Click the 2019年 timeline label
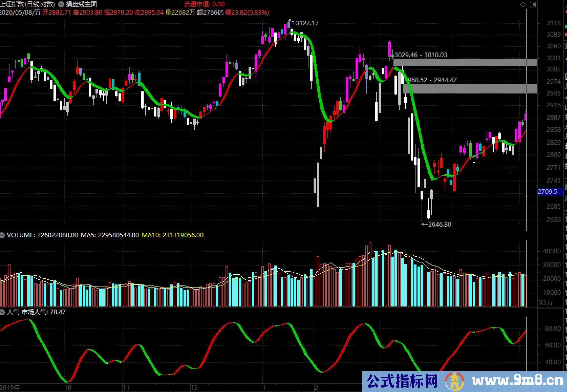 point(10,388)
